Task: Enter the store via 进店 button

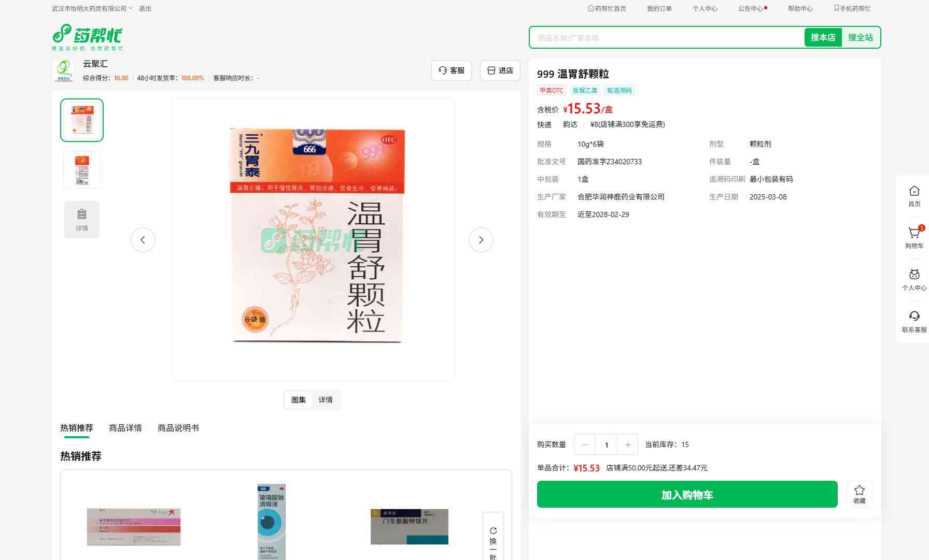Action: pos(500,70)
